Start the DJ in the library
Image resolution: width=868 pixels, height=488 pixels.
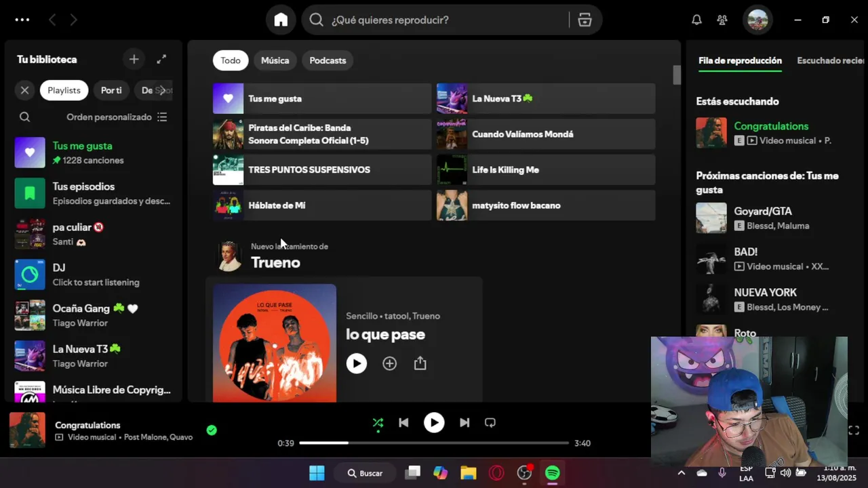coord(94,274)
